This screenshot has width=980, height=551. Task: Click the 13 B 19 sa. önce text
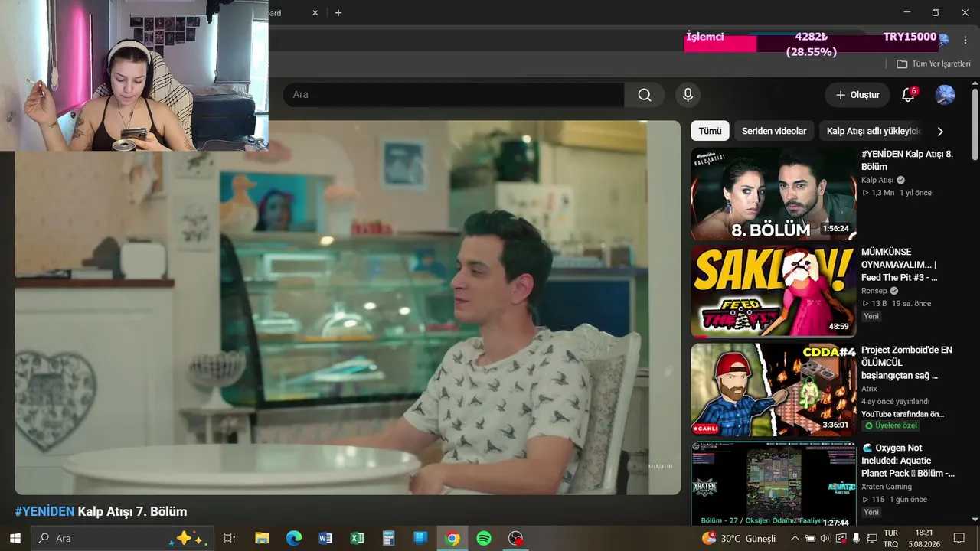[x=897, y=303]
